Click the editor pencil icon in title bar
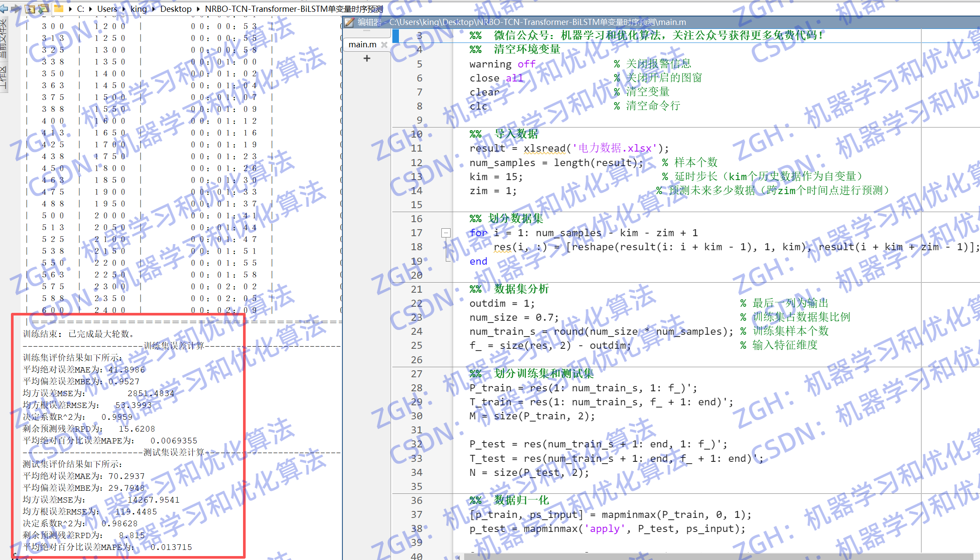This screenshot has height=560, width=980. pos(349,22)
